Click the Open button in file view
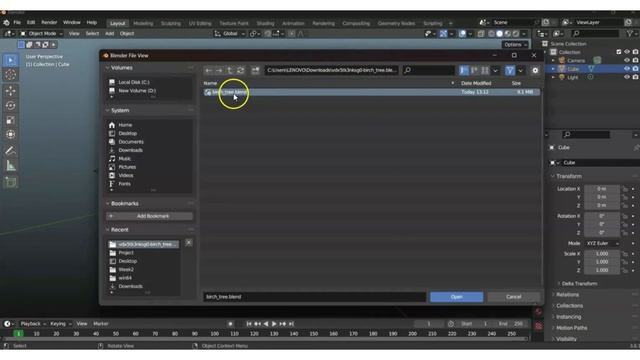Screen dimensions: 640x360 pos(456,297)
